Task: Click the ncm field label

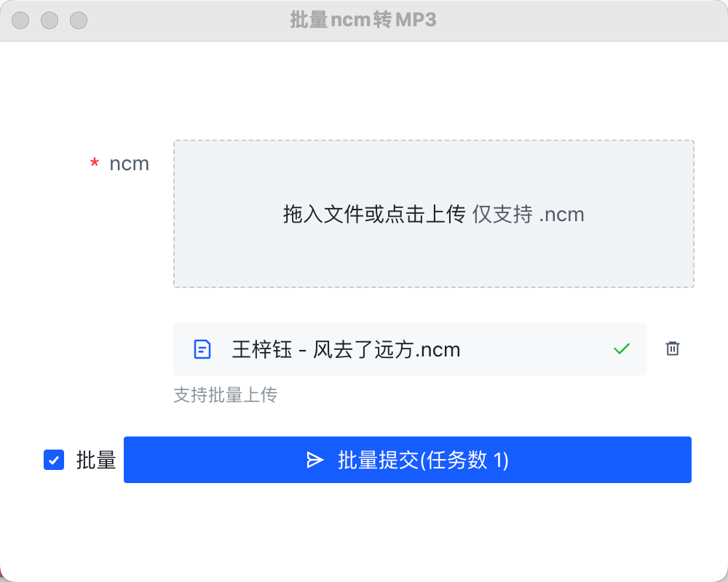Action: coord(129,164)
